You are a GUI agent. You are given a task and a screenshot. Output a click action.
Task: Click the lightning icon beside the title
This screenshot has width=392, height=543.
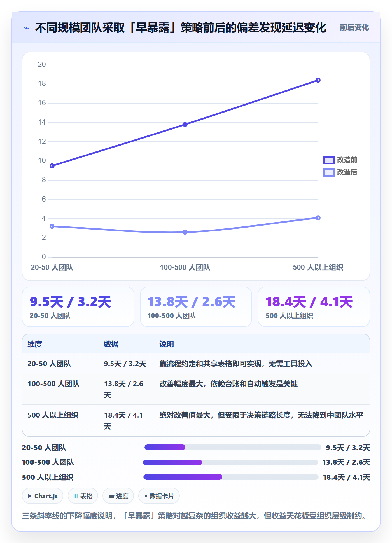point(27,28)
